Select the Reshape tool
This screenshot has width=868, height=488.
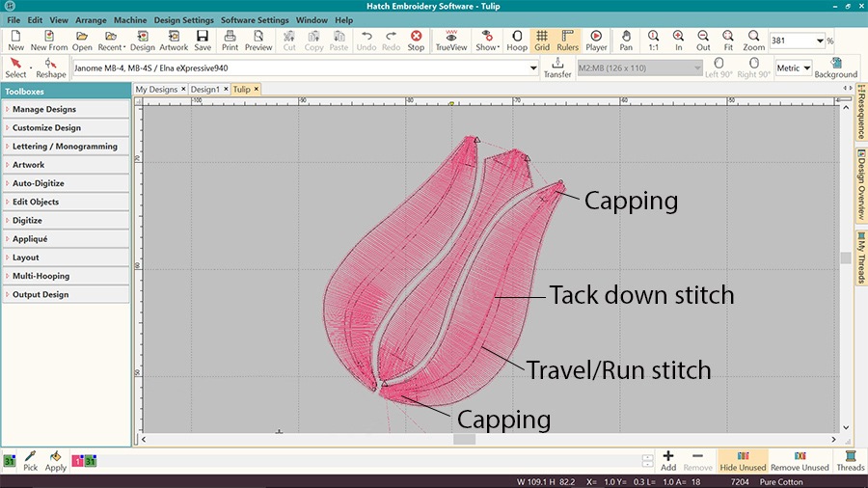tap(51, 68)
